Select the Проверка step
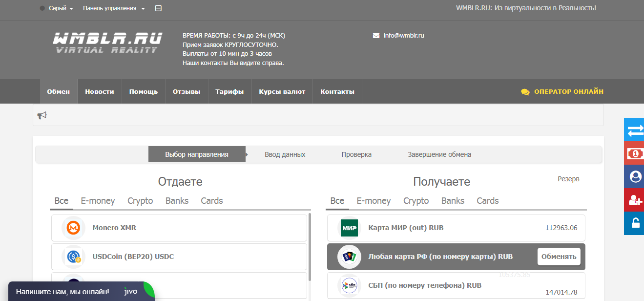 coord(356,154)
